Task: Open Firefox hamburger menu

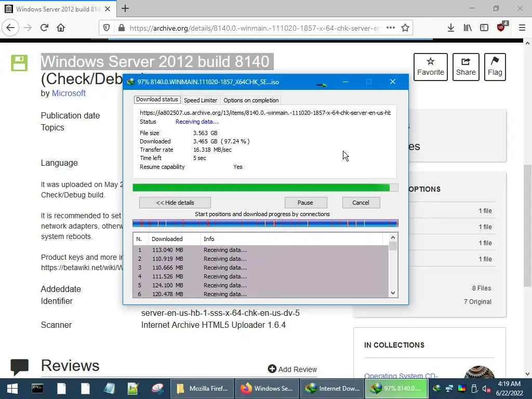Action: point(522,28)
